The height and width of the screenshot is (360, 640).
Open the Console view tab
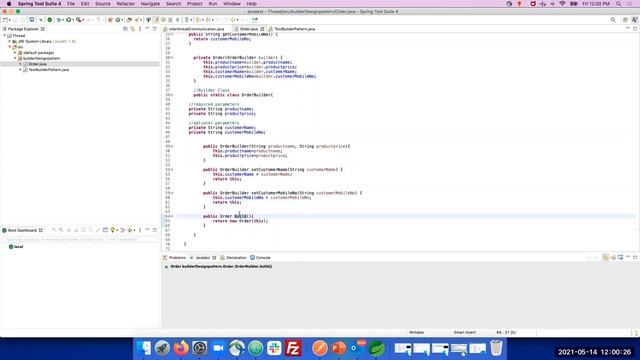click(x=260, y=258)
